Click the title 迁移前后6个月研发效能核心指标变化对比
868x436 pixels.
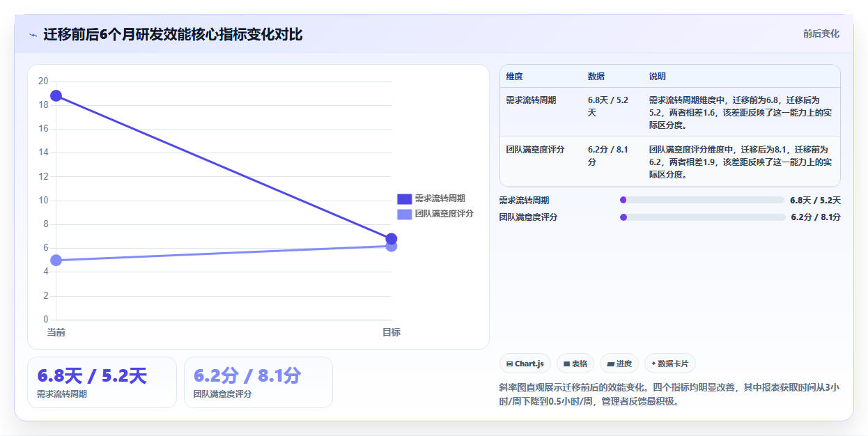click(173, 34)
